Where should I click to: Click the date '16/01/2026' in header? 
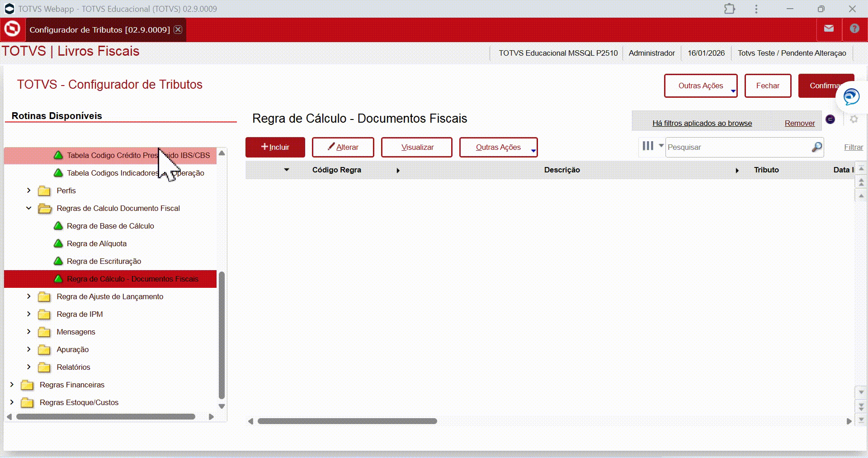[x=706, y=53]
